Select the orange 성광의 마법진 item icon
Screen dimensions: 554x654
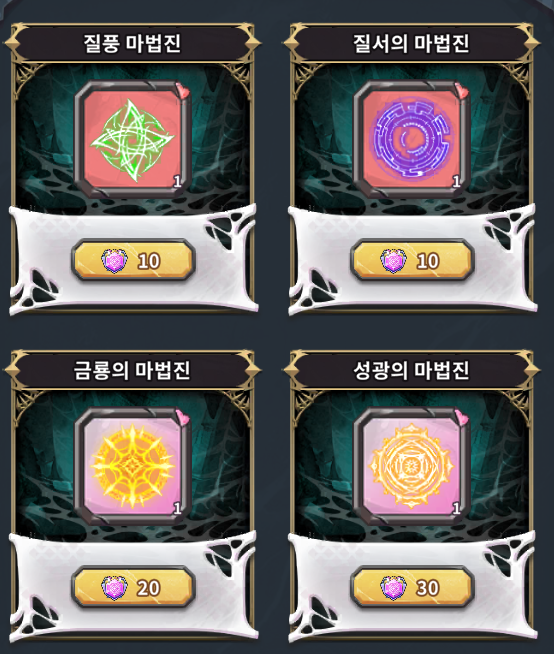tap(412, 467)
